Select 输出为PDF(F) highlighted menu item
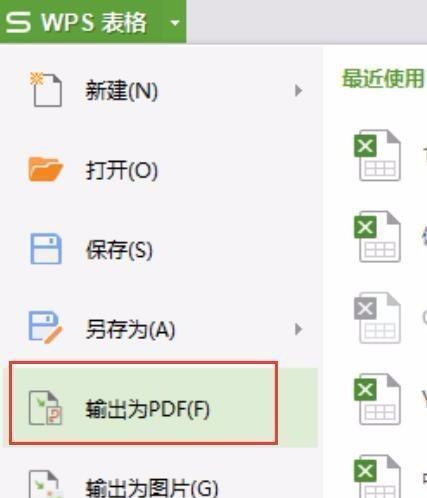The image size is (427, 498). 143,403
